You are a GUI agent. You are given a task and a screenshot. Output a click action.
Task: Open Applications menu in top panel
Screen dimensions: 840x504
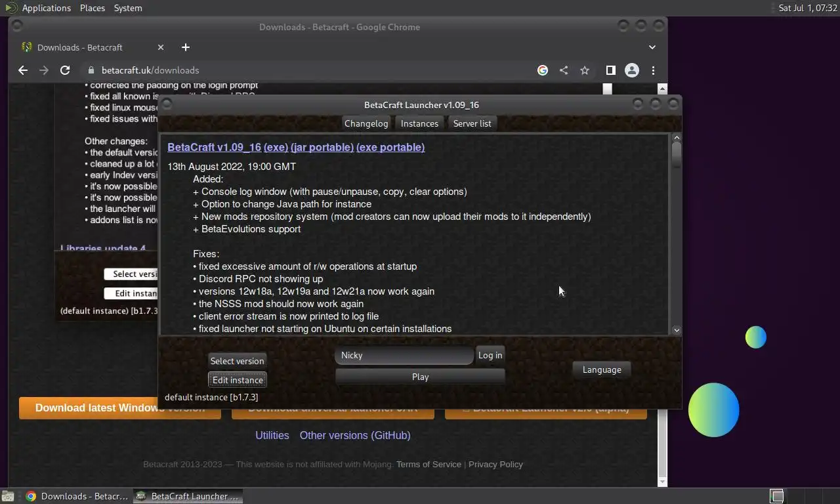(x=46, y=8)
